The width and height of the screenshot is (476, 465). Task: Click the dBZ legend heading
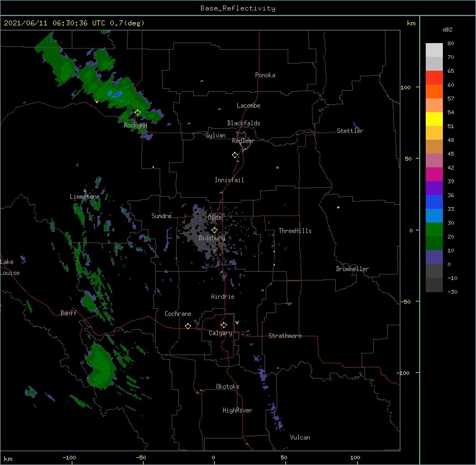tap(447, 29)
